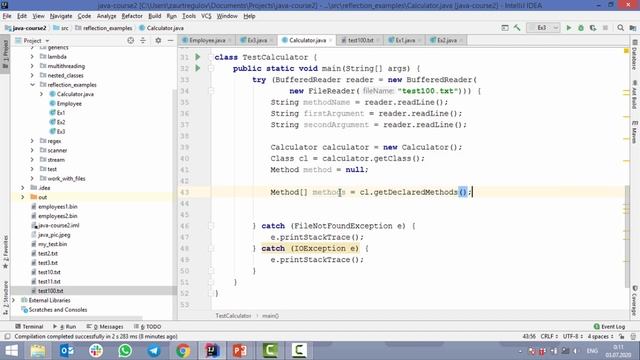The image size is (640, 360).
Task: Open the Ex3 run configuration dropdown
Action: coord(543,28)
